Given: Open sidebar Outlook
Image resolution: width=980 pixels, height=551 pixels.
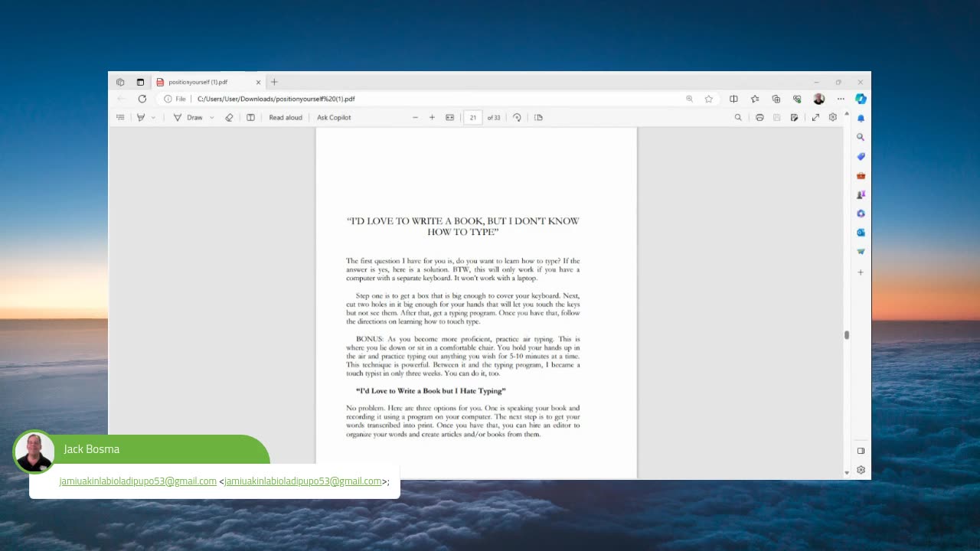Looking at the screenshot, I should [861, 233].
